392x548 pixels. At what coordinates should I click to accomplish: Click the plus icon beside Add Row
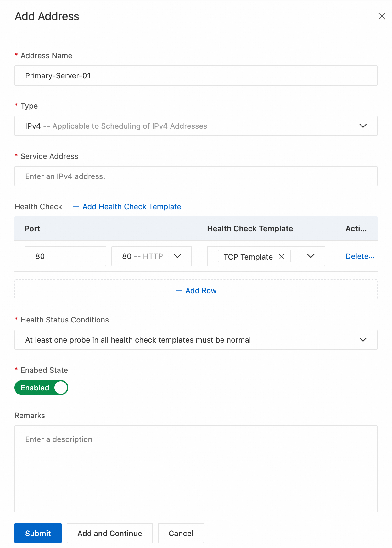pos(179,290)
